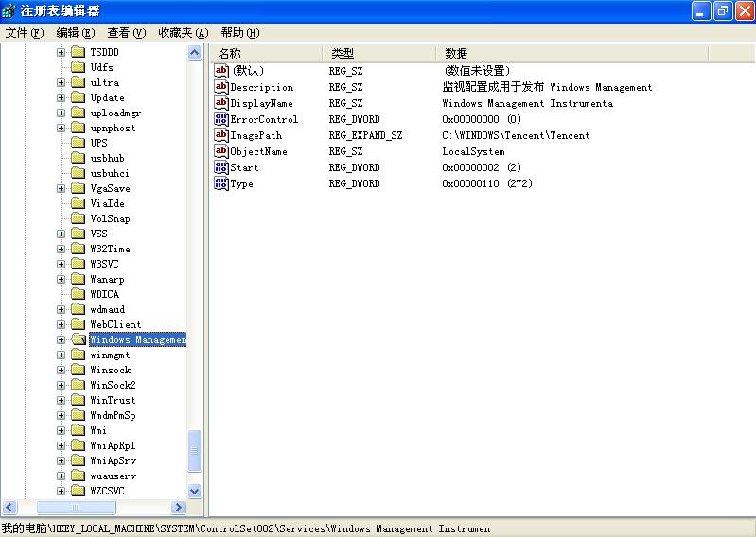Open the 文件(F) menu
Viewport: 756px width, 537px height.
(24, 33)
